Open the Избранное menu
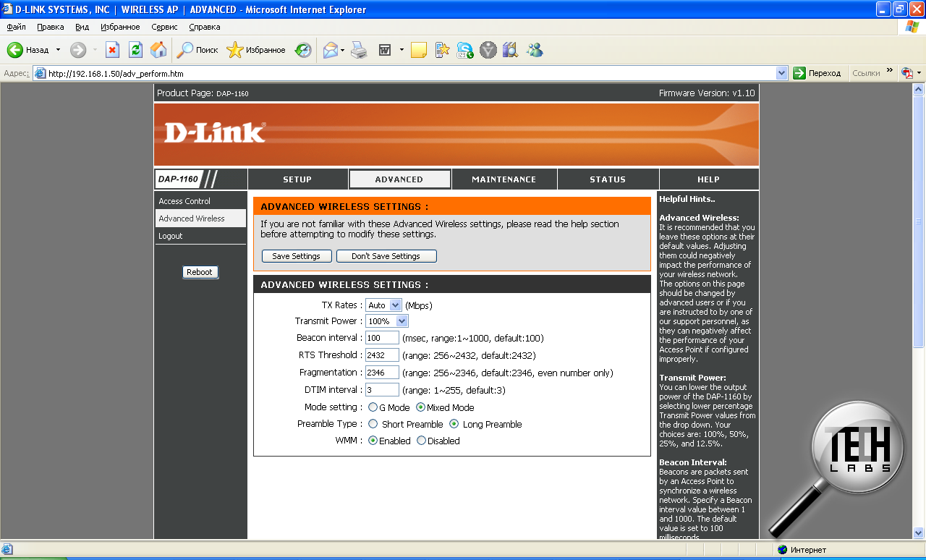Viewport: 926px width, 560px height. (120, 27)
